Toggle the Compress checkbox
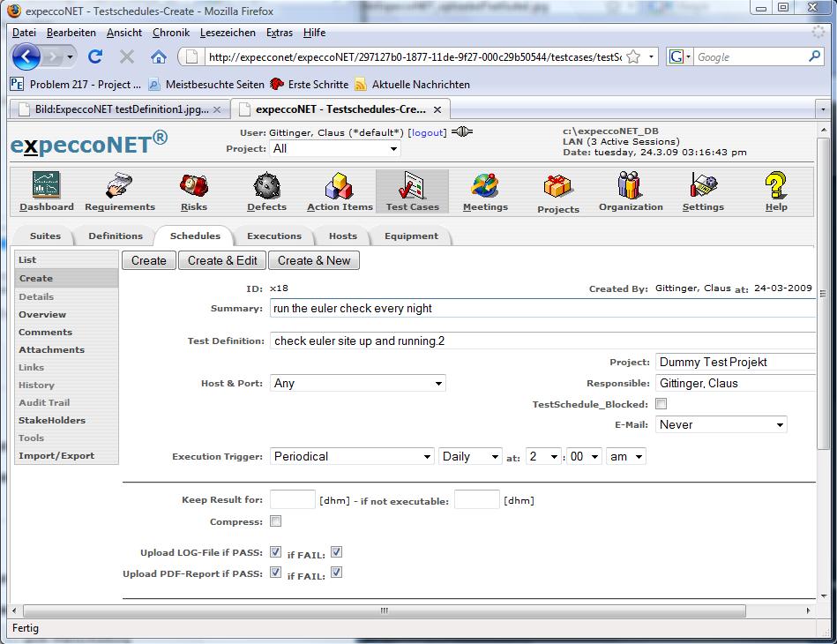This screenshot has width=837, height=644. tap(276, 521)
